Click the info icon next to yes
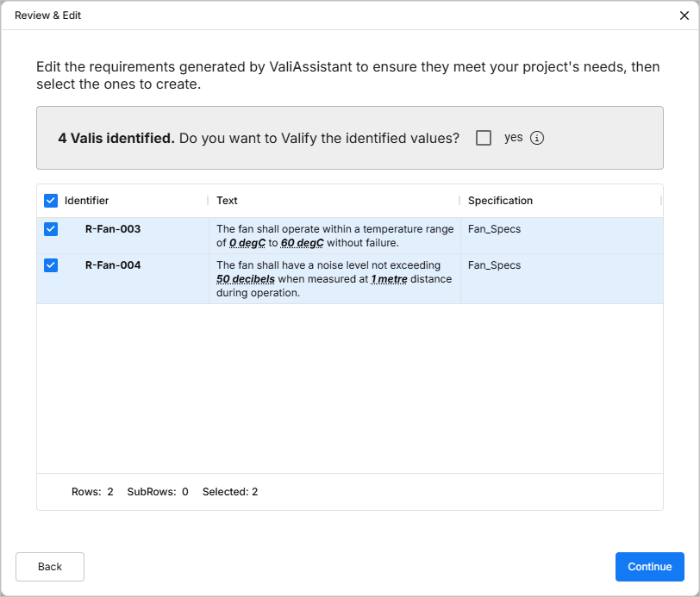Viewport: 700px width, 597px height. [x=537, y=138]
